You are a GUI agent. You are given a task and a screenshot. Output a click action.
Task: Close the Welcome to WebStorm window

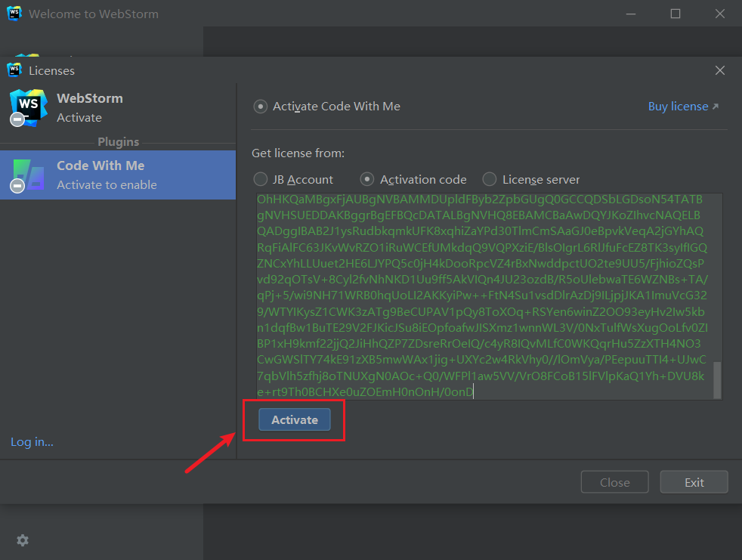point(720,14)
